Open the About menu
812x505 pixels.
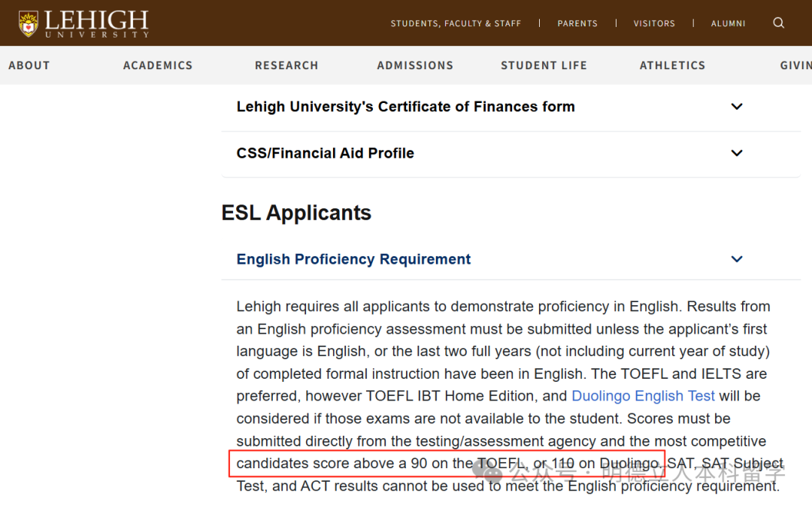(29, 65)
